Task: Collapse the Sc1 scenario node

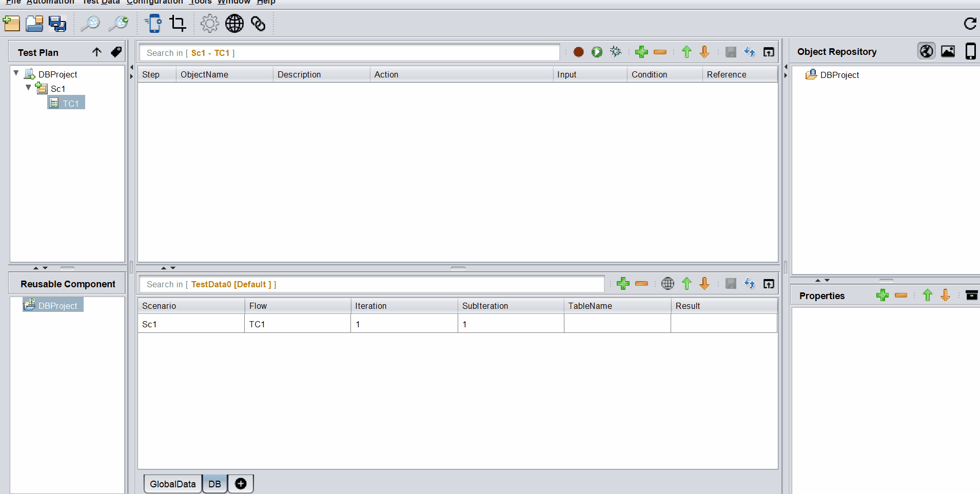Action: 29,88
